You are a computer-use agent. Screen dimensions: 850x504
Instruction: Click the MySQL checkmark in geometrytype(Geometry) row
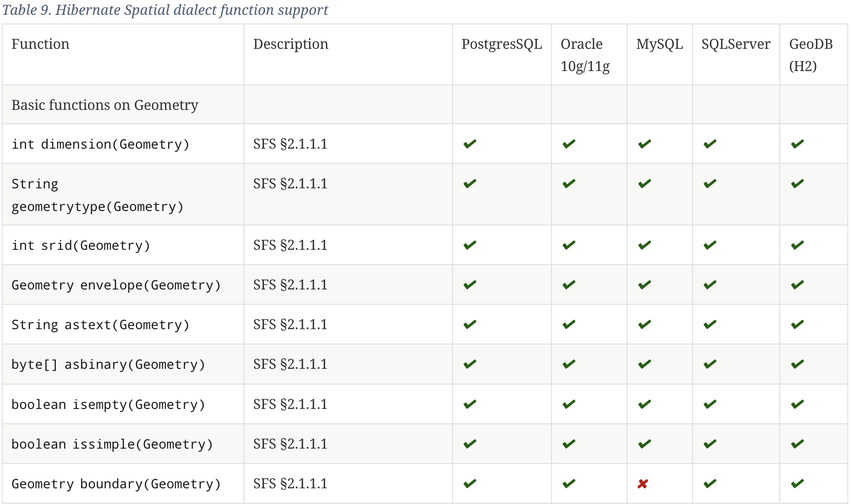(644, 184)
